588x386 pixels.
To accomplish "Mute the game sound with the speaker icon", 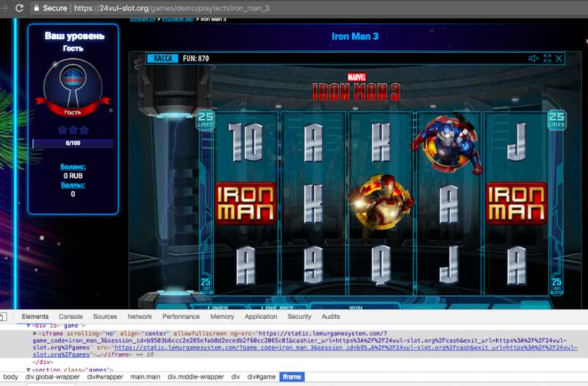I will click(534, 58).
